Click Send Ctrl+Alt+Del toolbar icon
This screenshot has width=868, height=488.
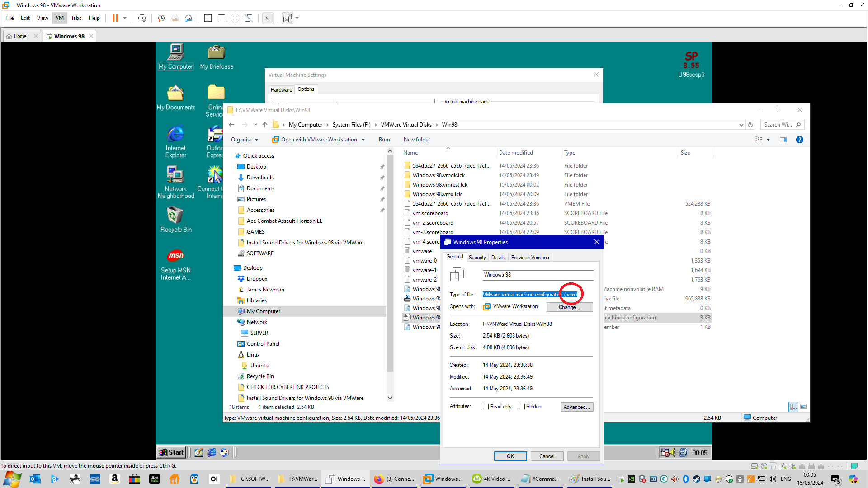142,18
